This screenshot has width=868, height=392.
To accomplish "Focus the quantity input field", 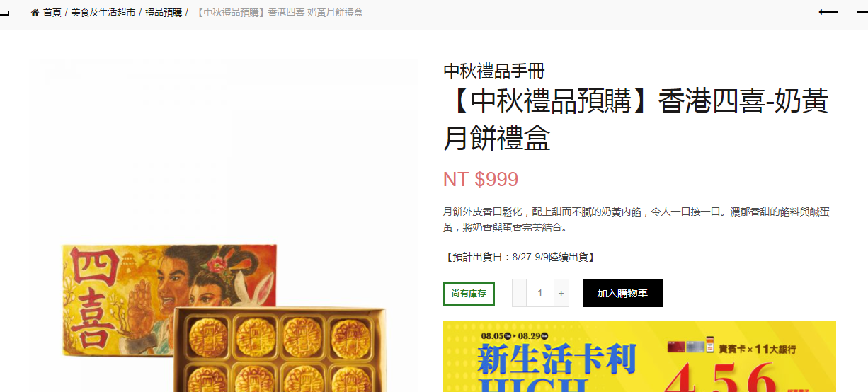I will (540, 293).
